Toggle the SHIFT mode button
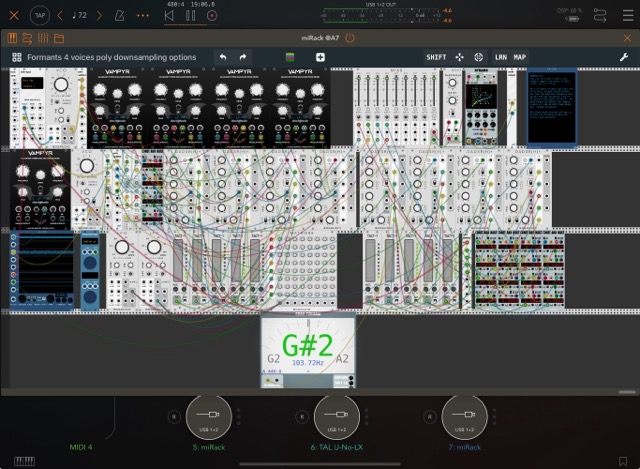This screenshot has height=469, width=640. [x=436, y=57]
